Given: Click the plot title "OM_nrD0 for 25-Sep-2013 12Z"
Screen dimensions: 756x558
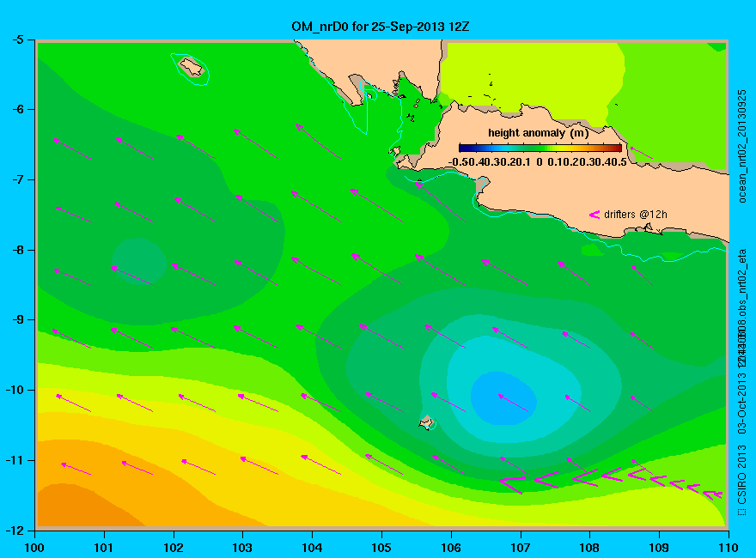Looking at the screenshot, I should coord(380,27).
